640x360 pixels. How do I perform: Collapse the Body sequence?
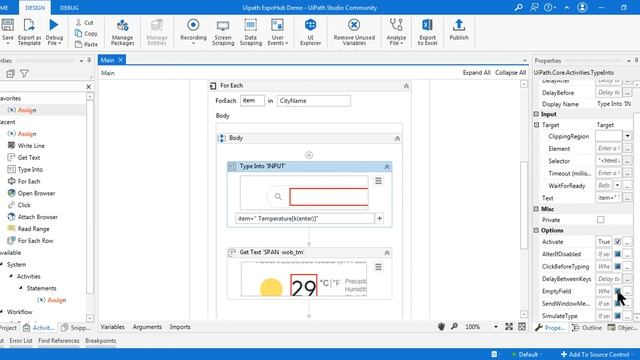pyautogui.click(x=397, y=139)
